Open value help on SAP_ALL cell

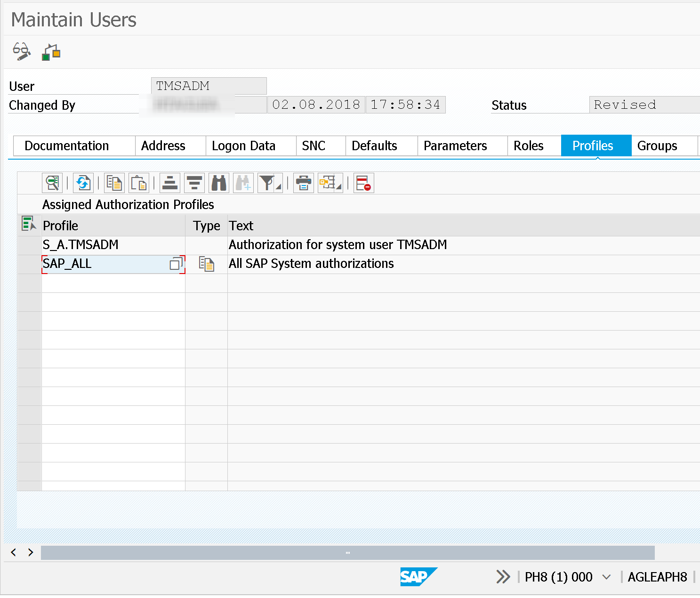pos(176,264)
